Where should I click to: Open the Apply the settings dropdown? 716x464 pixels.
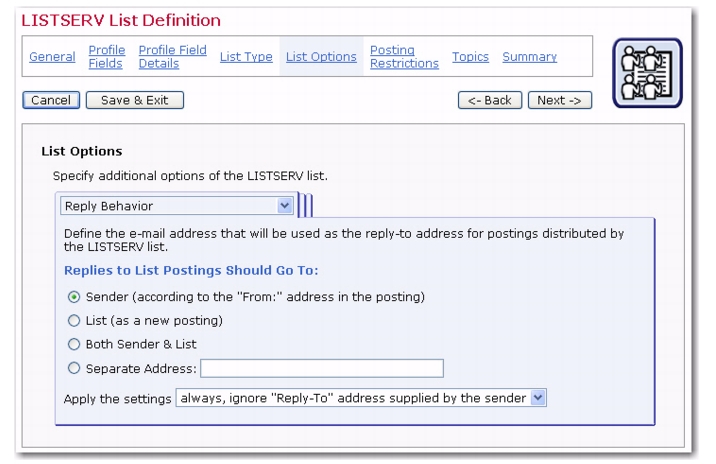coord(361,398)
